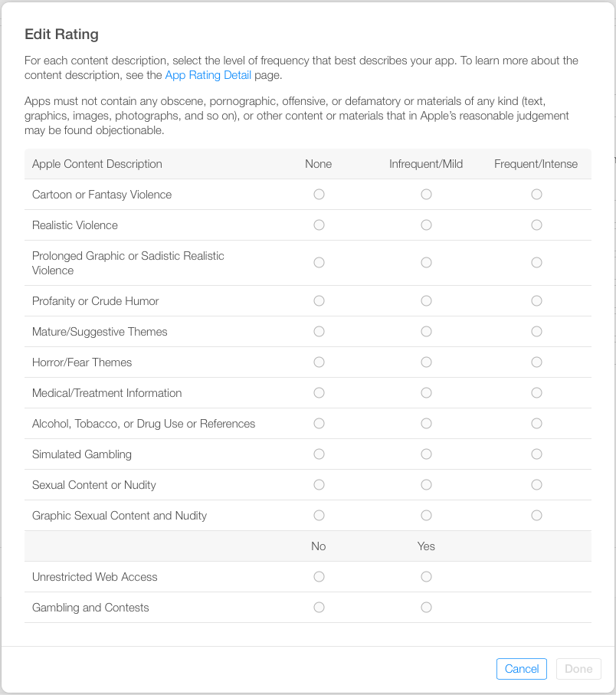Select None for Cartoon or Fantasy Violence

click(x=319, y=195)
